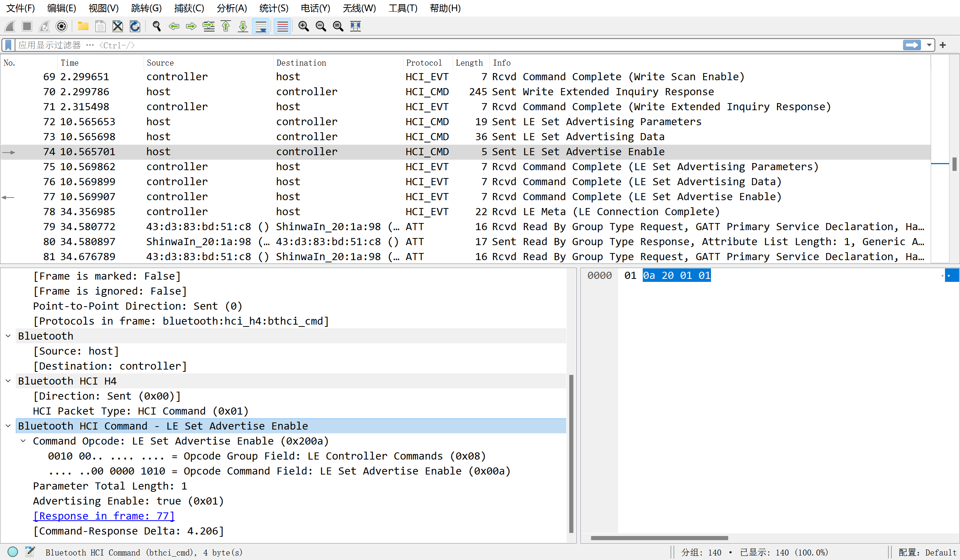Open a capture file folder icon
960x560 pixels.
83,26
